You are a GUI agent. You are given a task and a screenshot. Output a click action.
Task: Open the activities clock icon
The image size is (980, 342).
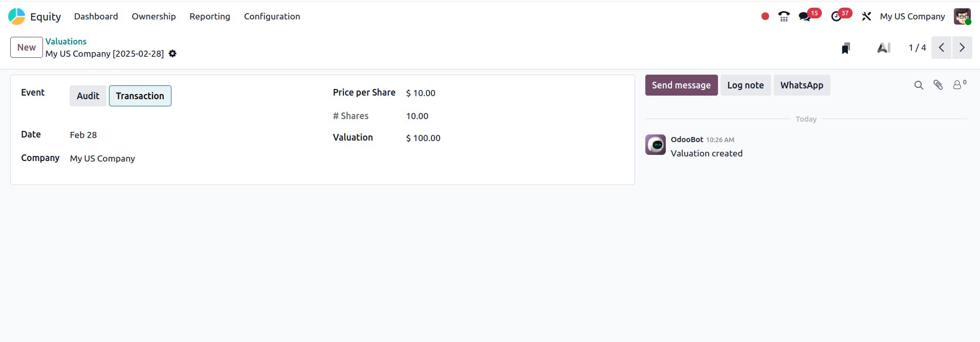pyautogui.click(x=836, y=16)
